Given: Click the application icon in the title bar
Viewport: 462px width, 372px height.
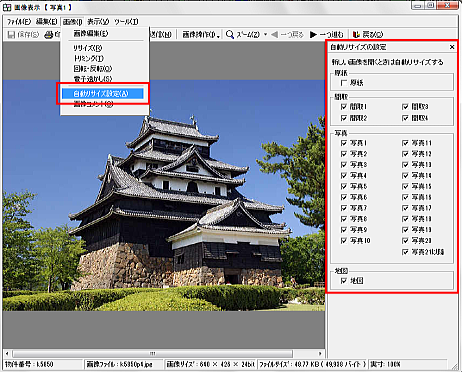Looking at the screenshot, I should [7, 7].
